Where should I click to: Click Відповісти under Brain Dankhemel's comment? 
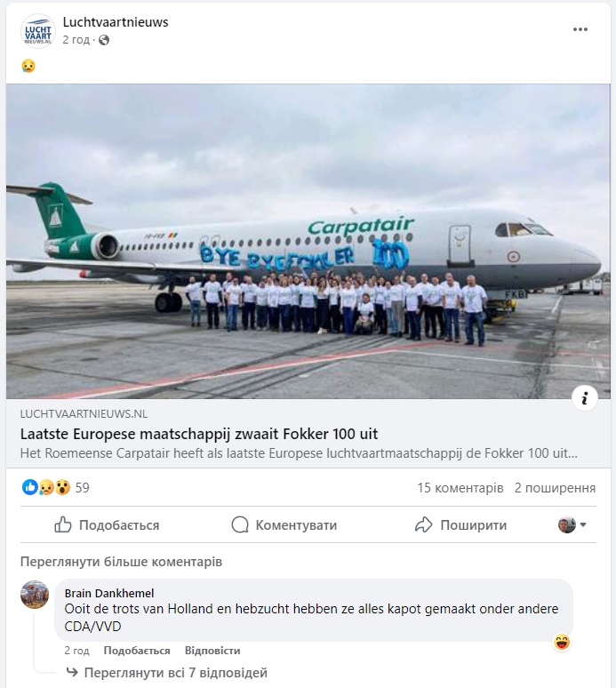coord(212,651)
